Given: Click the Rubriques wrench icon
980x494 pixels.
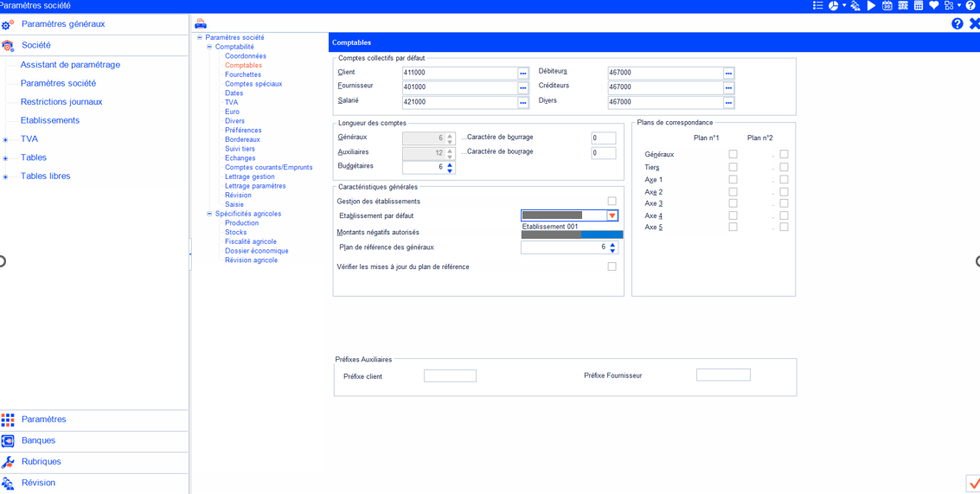Looking at the screenshot, I should [8, 462].
